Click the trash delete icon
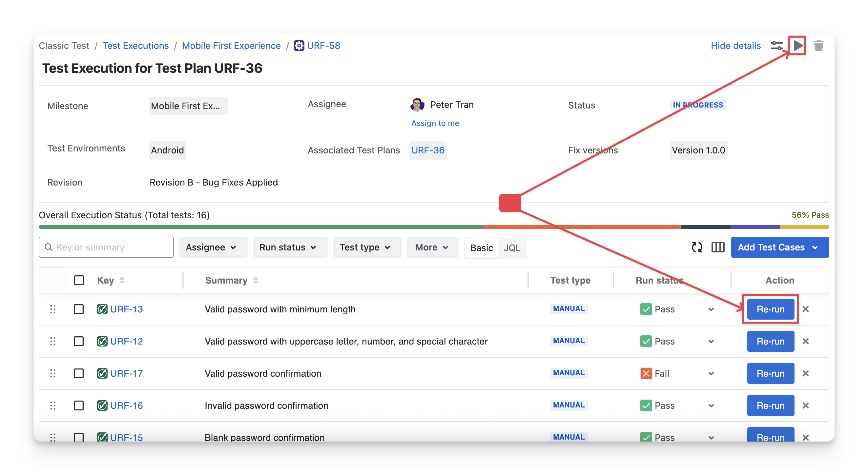868x475 pixels. click(818, 46)
